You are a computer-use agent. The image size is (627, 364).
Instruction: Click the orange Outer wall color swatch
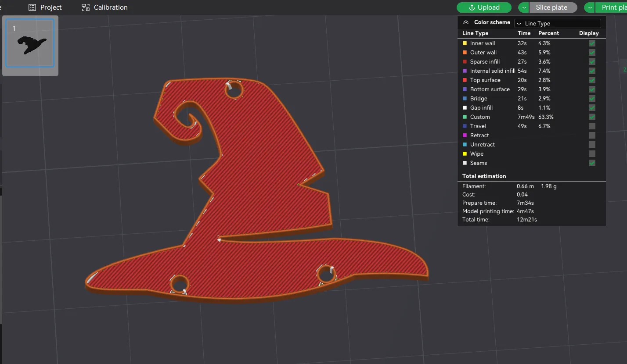point(465,53)
